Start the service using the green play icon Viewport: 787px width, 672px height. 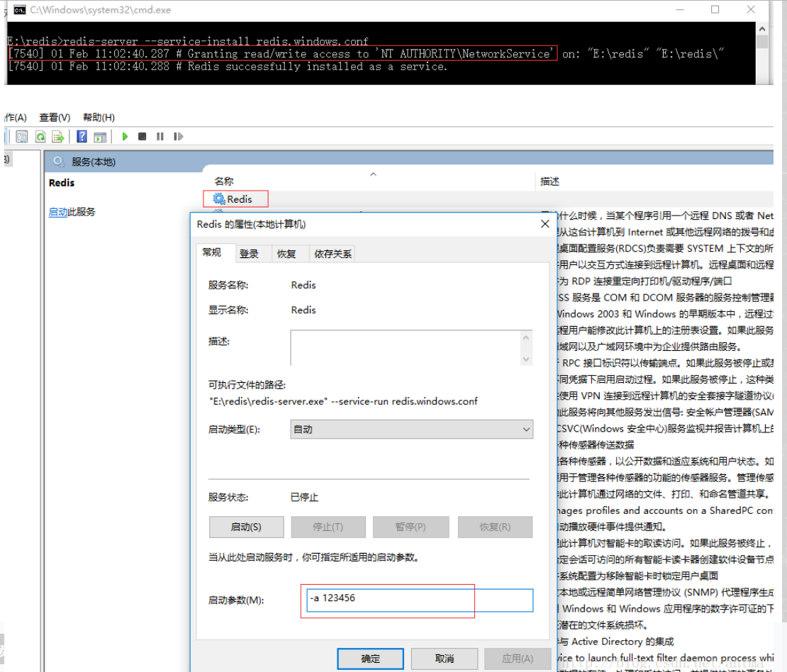[125, 136]
